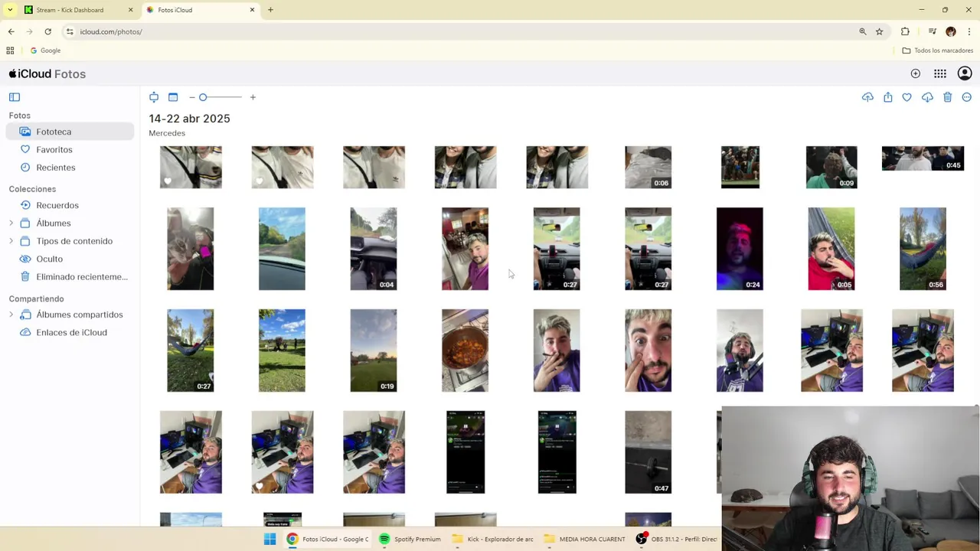The height and width of the screenshot is (551, 980).
Task: Click the add plus circle icon in header
Action: tap(916, 73)
